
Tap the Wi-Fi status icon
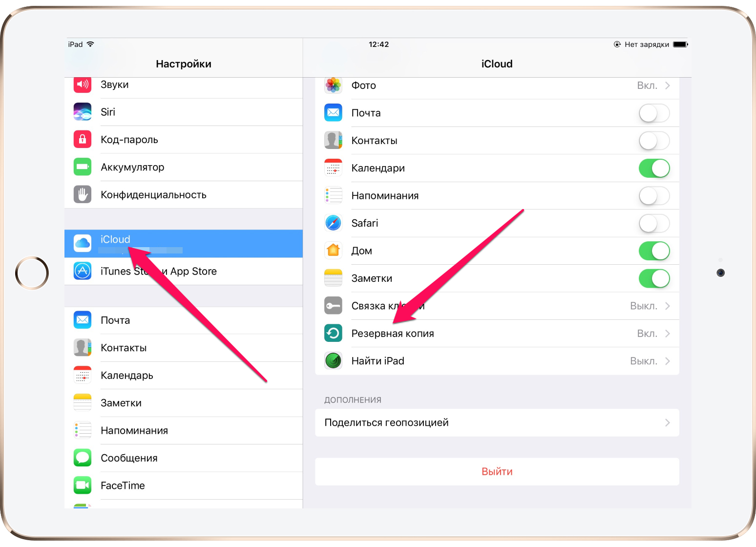point(90,44)
